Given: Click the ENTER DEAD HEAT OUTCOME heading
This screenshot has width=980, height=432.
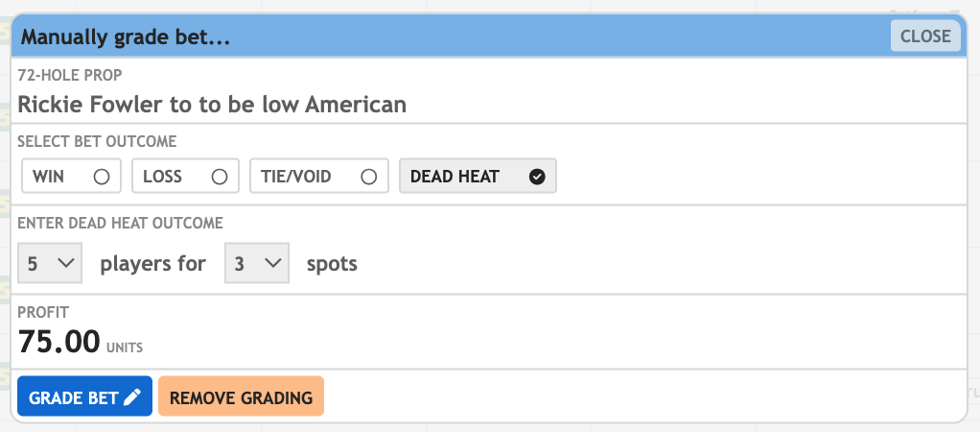Looking at the screenshot, I should (x=120, y=223).
